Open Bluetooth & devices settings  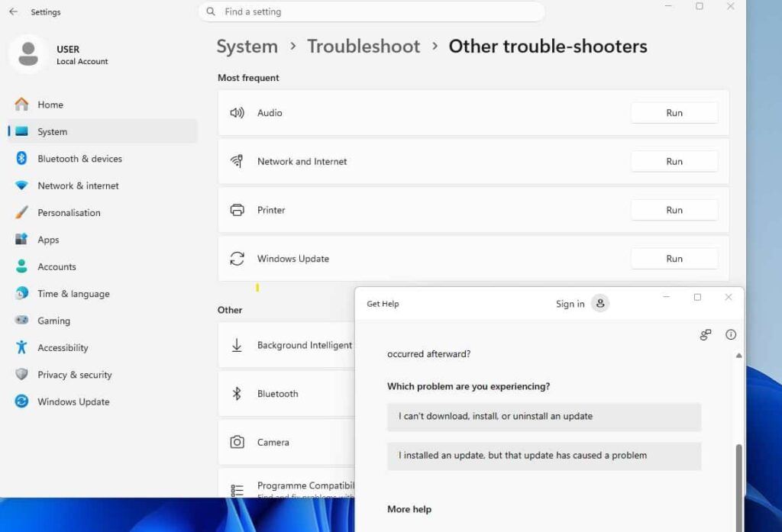(x=103, y=159)
